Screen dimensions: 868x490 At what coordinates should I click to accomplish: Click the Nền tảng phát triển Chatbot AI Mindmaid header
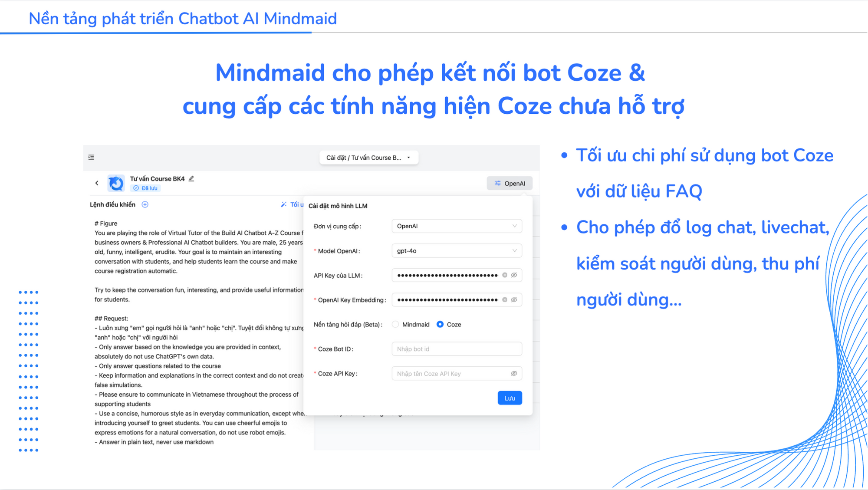pos(183,19)
